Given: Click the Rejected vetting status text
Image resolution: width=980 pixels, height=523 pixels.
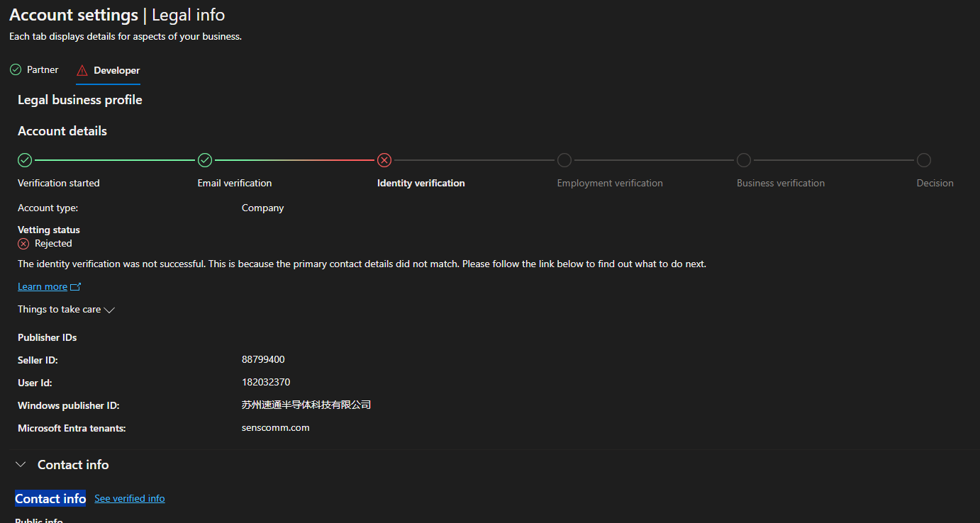Looking at the screenshot, I should tap(53, 243).
